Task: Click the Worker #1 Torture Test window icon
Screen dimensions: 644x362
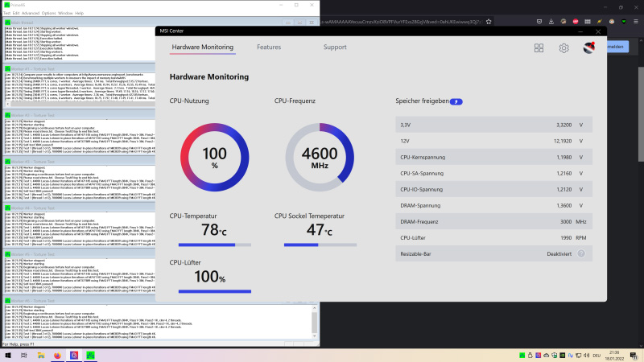Action: coord(7,69)
